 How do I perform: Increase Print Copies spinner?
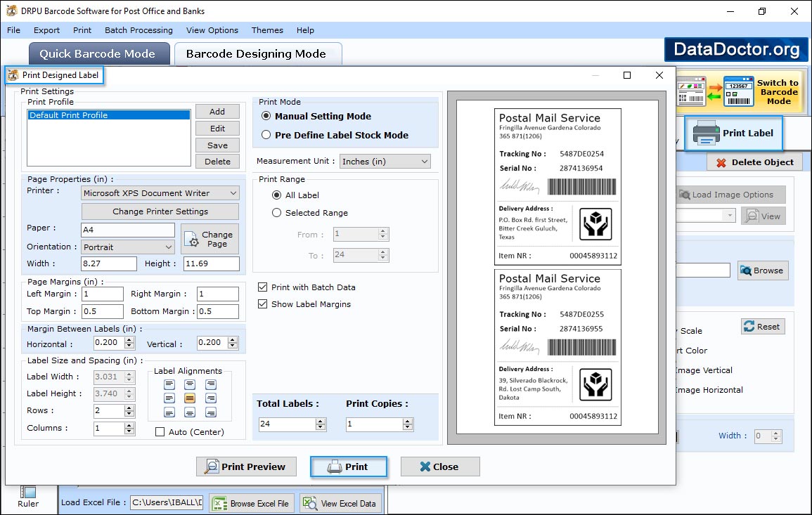pyautogui.click(x=408, y=421)
